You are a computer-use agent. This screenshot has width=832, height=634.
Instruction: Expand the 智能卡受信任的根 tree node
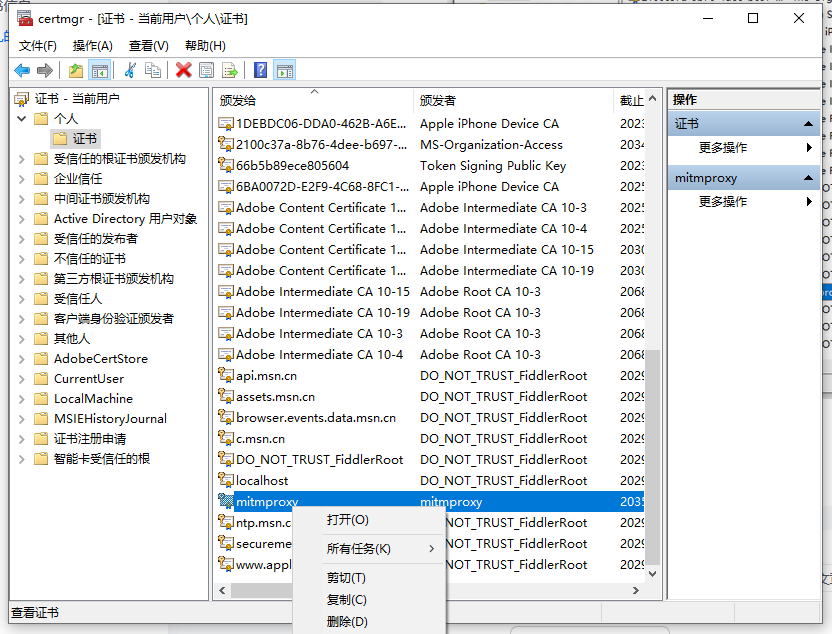click(22, 459)
